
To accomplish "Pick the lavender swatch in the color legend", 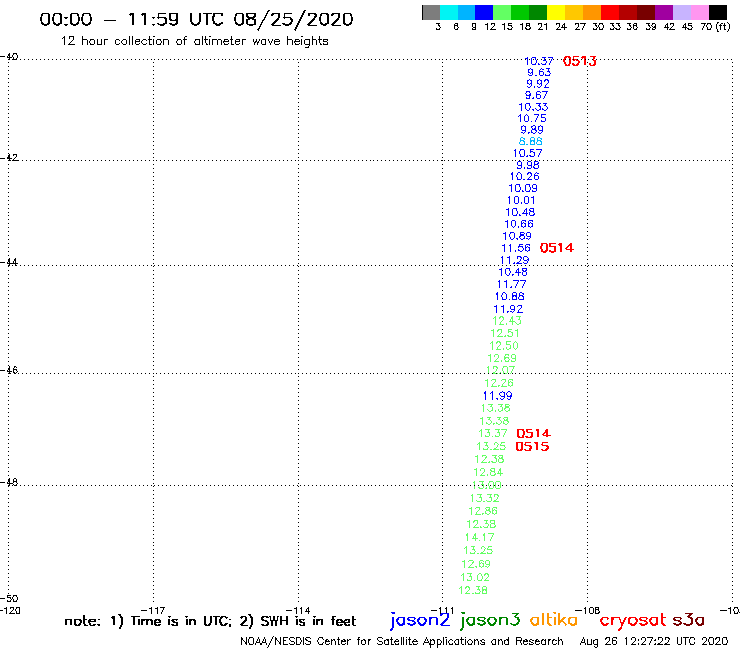I will pyautogui.click(x=681, y=12).
